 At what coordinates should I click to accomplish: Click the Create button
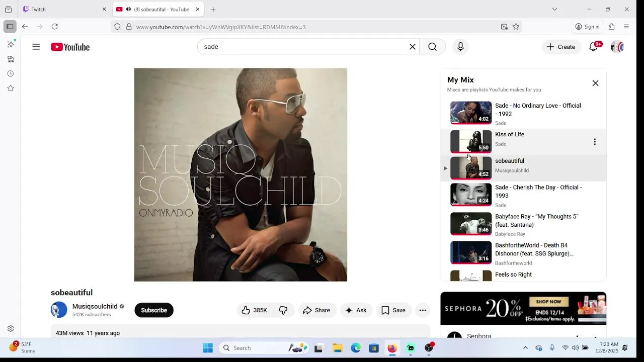click(561, 47)
